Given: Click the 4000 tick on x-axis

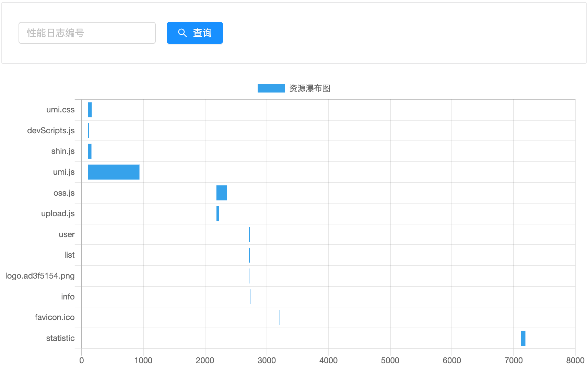Looking at the screenshot, I should click(329, 360).
